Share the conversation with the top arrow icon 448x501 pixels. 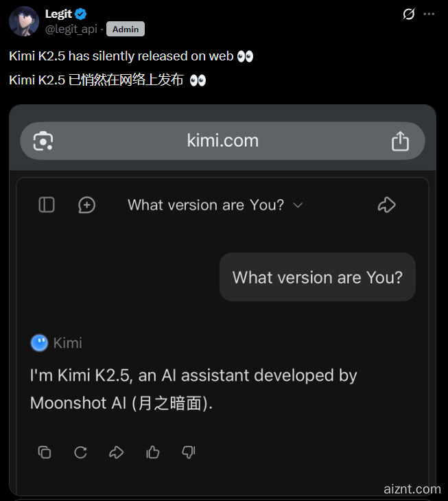click(x=387, y=205)
